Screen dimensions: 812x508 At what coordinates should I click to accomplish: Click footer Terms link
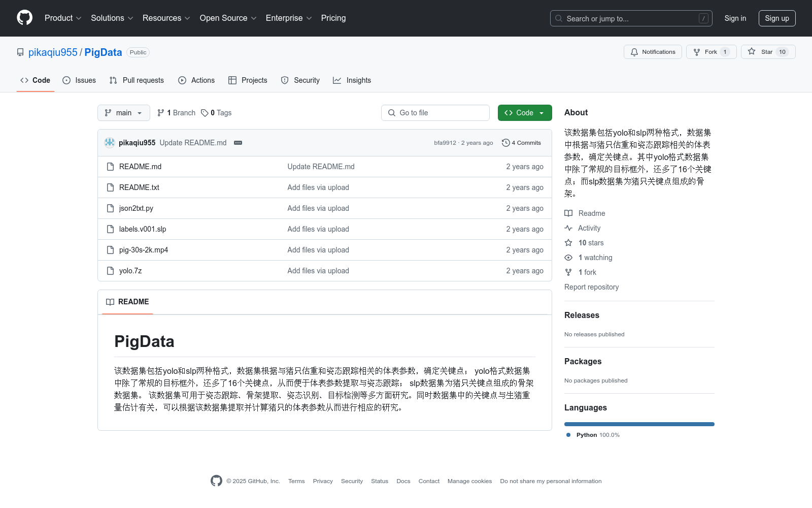click(x=296, y=481)
